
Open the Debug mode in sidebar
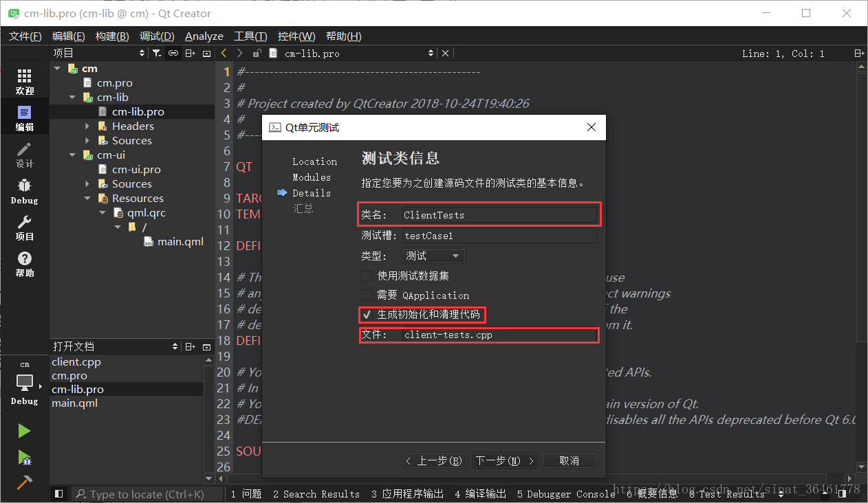(24, 191)
